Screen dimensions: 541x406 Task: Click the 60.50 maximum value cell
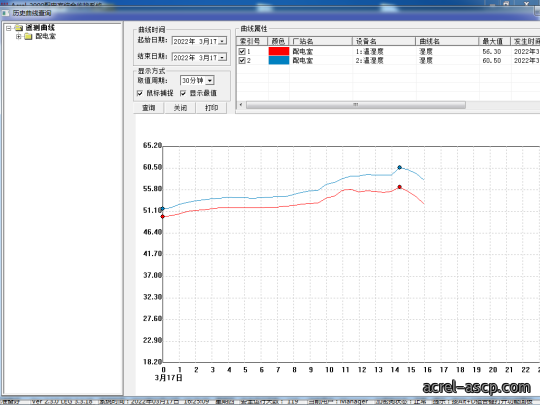click(492, 60)
